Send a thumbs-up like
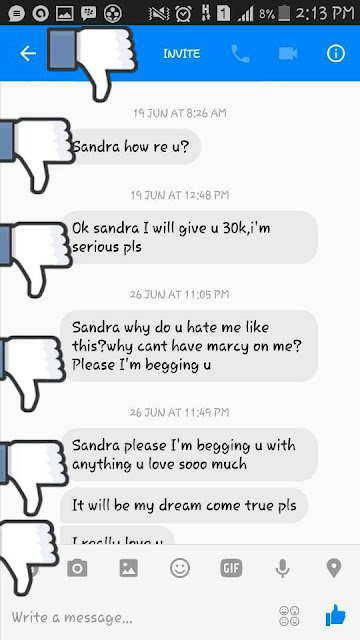The image size is (360, 640). [336, 616]
